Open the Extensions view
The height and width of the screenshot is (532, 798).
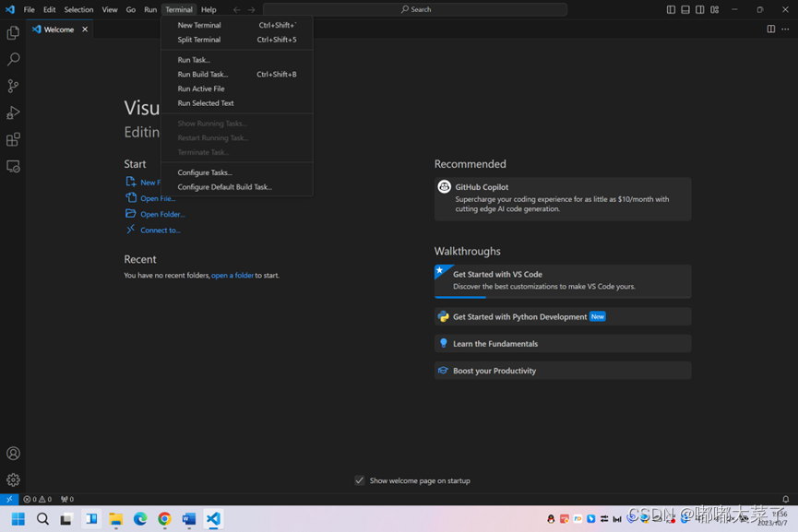[13, 139]
